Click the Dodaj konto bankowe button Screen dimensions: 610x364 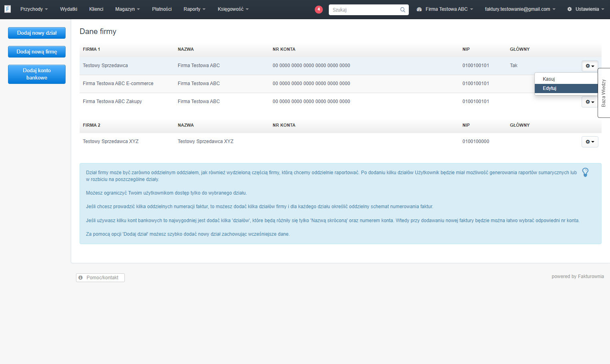tap(37, 74)
